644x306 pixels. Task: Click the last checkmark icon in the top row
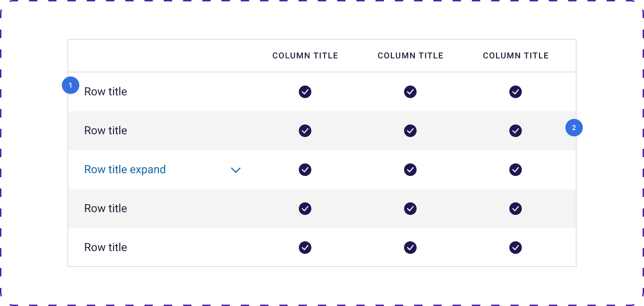tap(516, 91)
